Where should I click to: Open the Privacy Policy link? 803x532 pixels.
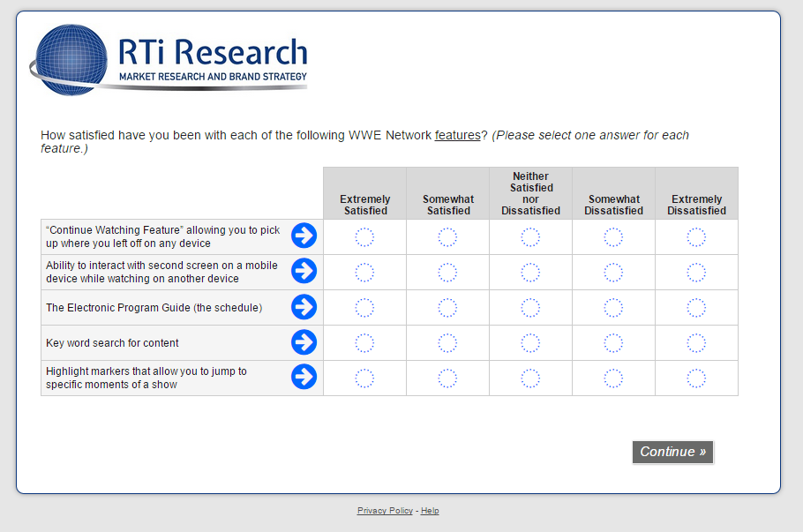[385, 511]
